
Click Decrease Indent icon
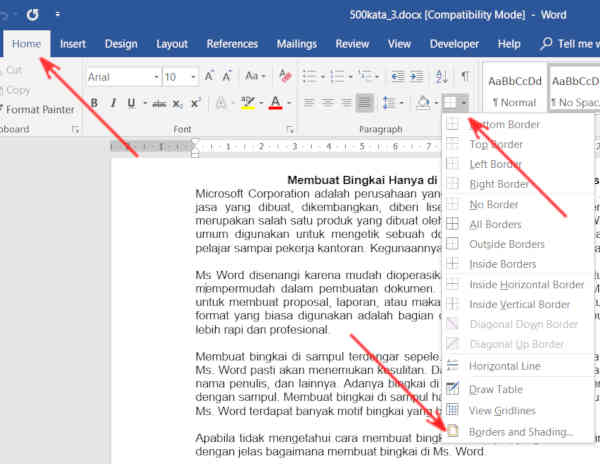click(398, 77)
